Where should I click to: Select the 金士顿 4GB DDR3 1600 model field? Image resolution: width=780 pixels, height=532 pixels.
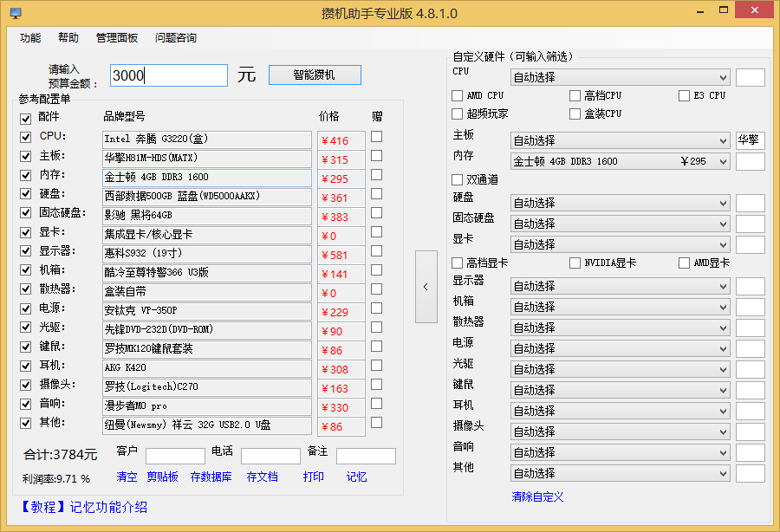pos(207,178)
